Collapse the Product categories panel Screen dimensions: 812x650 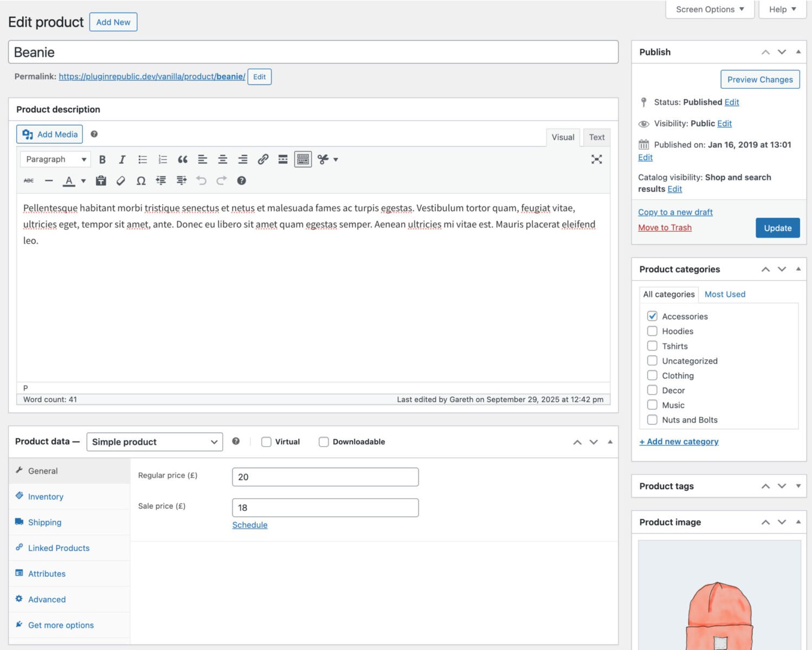(798, 269)
